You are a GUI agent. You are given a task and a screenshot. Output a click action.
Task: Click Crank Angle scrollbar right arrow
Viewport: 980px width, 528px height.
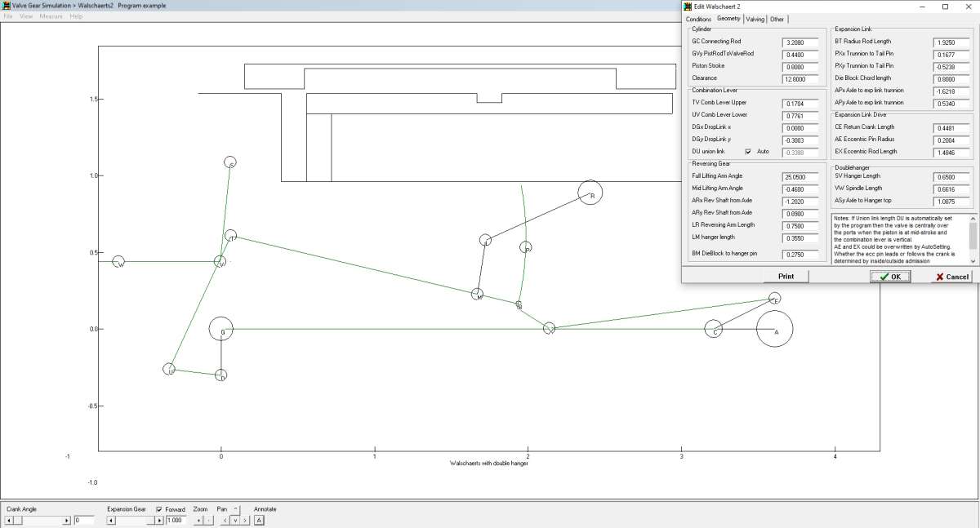pyautogui.click(x=66, y=520)
